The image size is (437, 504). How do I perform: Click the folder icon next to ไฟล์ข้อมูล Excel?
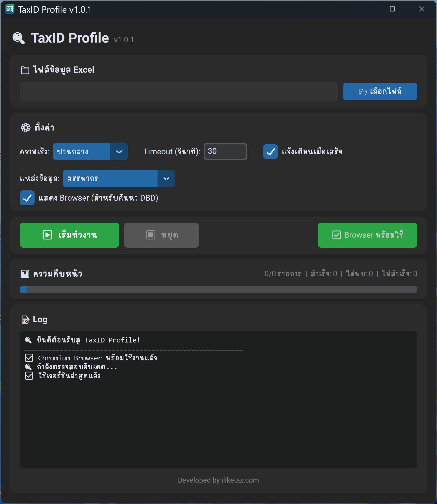[25, 70]
